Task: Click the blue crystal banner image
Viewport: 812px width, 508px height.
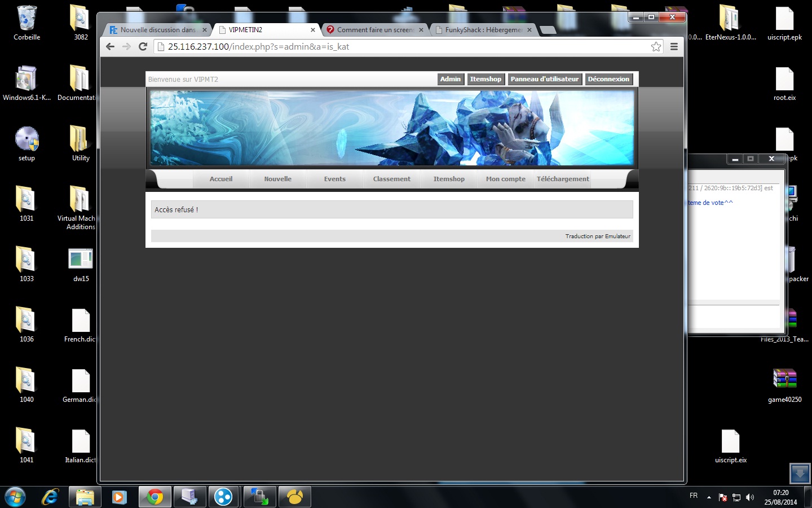Action: coord(392,128)
